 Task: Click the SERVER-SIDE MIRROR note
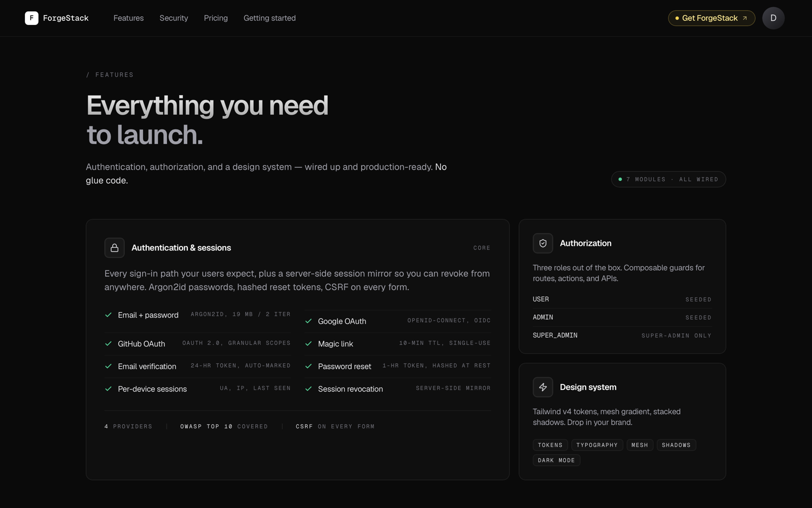click(453, 388)
